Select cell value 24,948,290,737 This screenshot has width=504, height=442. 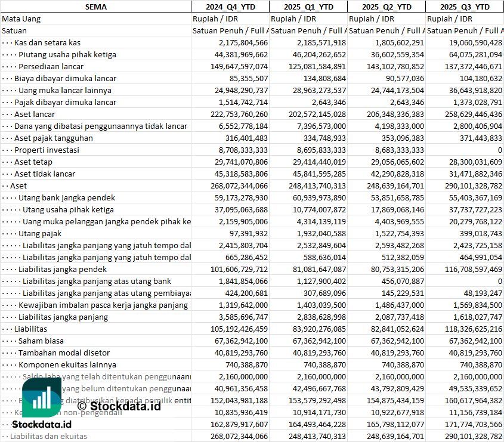tap(241, 90)
